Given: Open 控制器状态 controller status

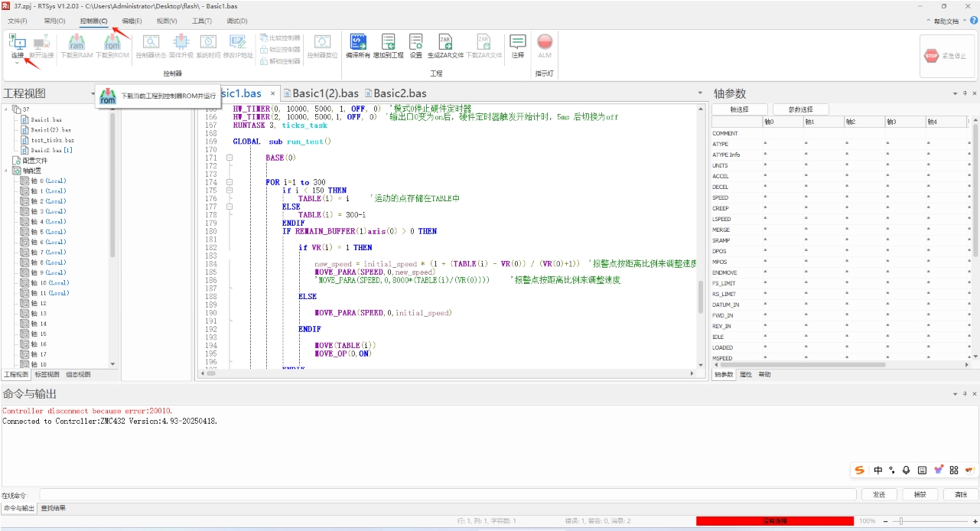Looking at the screenshot, I should [151, 43].
